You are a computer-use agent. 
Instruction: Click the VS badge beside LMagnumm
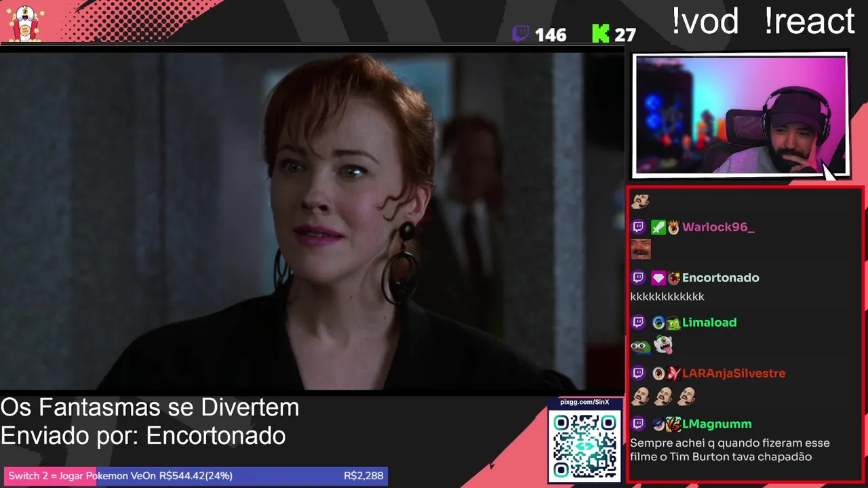tap(673, 424)
